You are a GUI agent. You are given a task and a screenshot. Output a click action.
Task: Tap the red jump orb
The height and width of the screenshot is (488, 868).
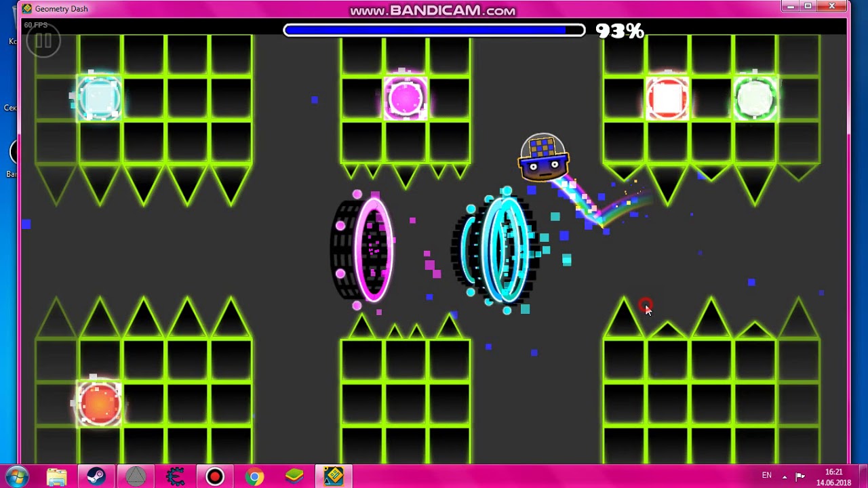coord(667,99)
